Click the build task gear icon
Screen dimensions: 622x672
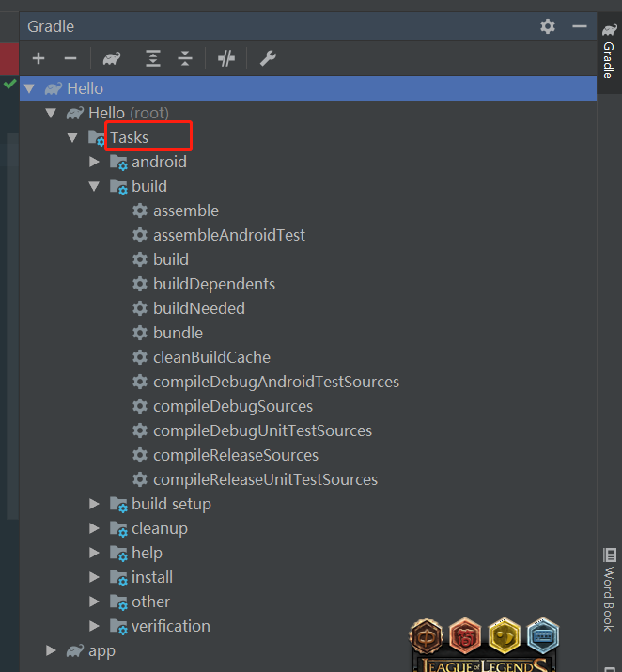[x=140, y=259]
